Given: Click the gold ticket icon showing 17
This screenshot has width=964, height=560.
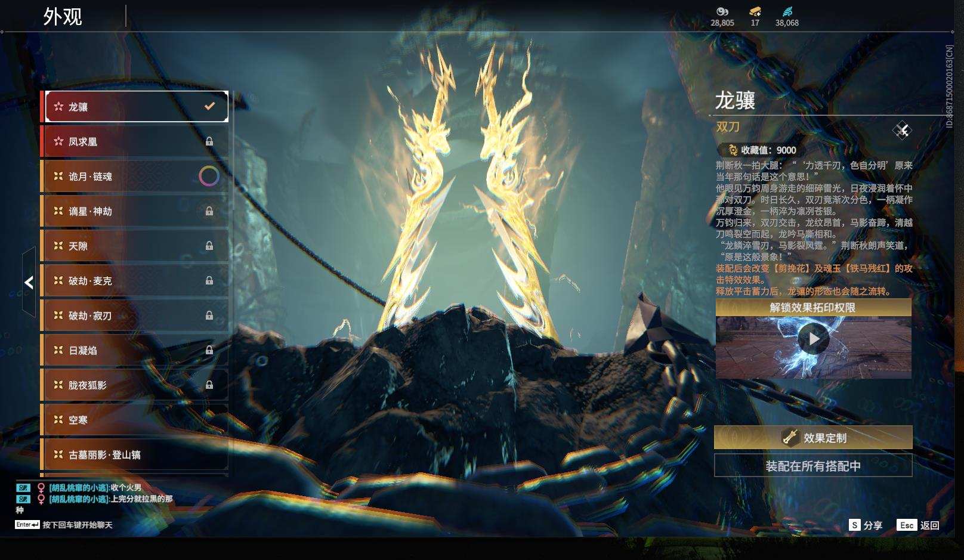Looking at the screenshot, I should pyautogui.click(x=755, y=11).
